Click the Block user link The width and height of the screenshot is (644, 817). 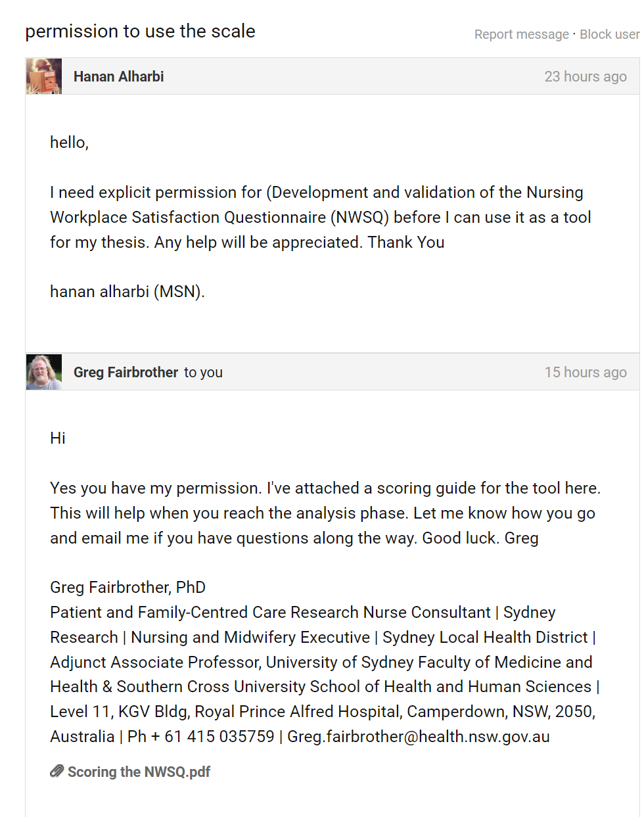609,34
